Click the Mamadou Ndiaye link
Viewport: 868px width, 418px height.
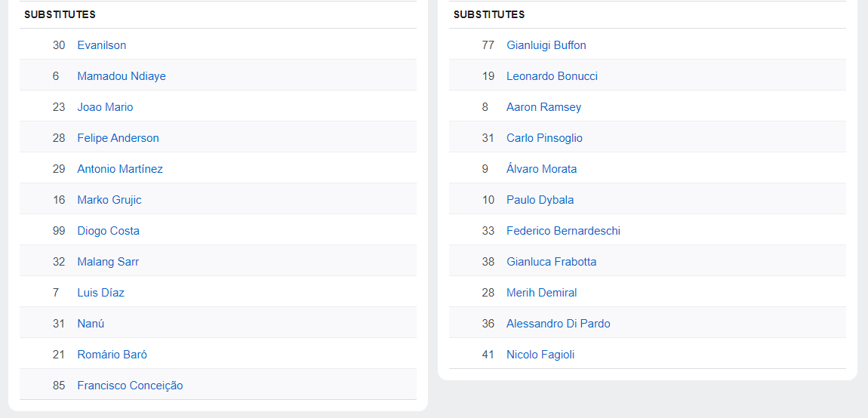point(121,76)
